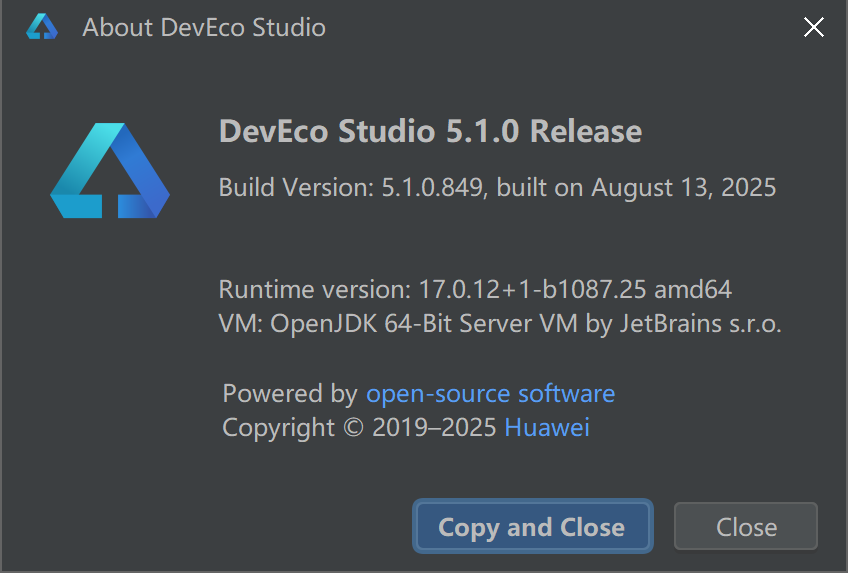Click the Powered by text
This screenshot has height=573, width=848.
[290, 393]
